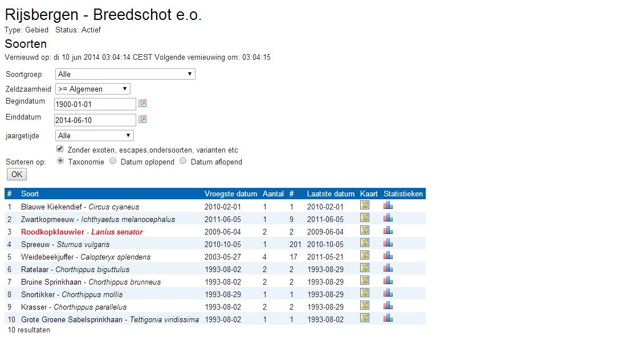This screenshot has width=644, height=337.
Task: Click last date 2011-05-21
Action: (325, 257)
